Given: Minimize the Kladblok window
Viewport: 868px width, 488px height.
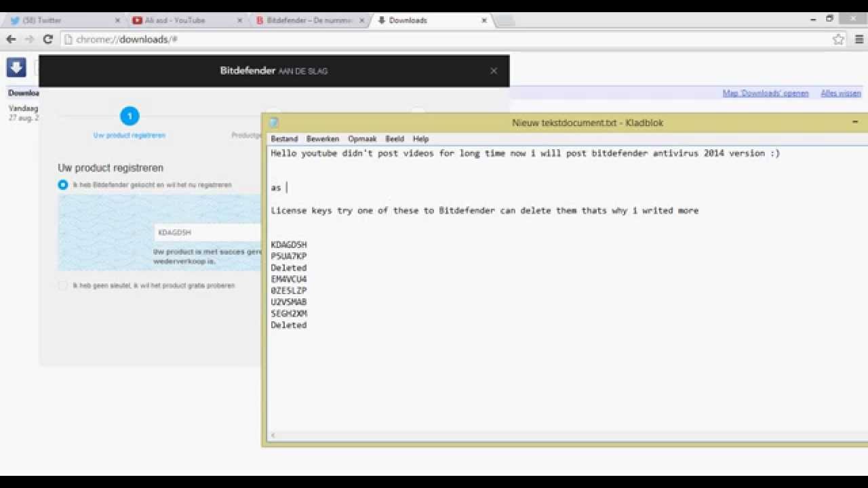Looking at the screenshot, I should click(x=855, y=123).
